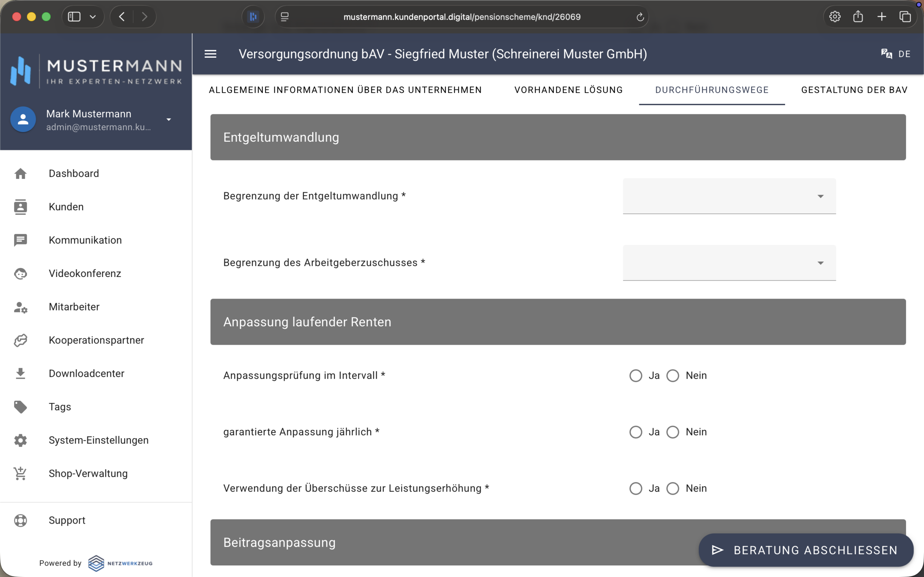Screen dimensions: 924x577
Task: Reload page with browser refresh icon
Action: 640,17
